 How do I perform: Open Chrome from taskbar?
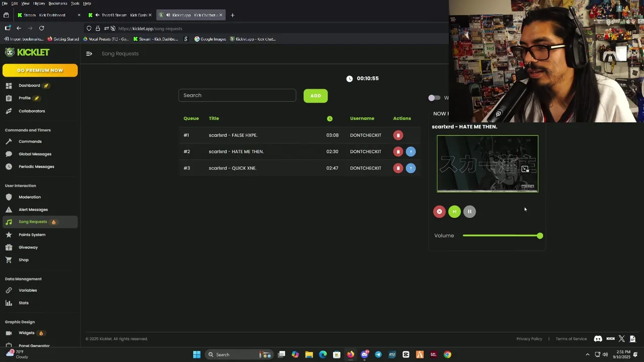[x=447, y=354]
